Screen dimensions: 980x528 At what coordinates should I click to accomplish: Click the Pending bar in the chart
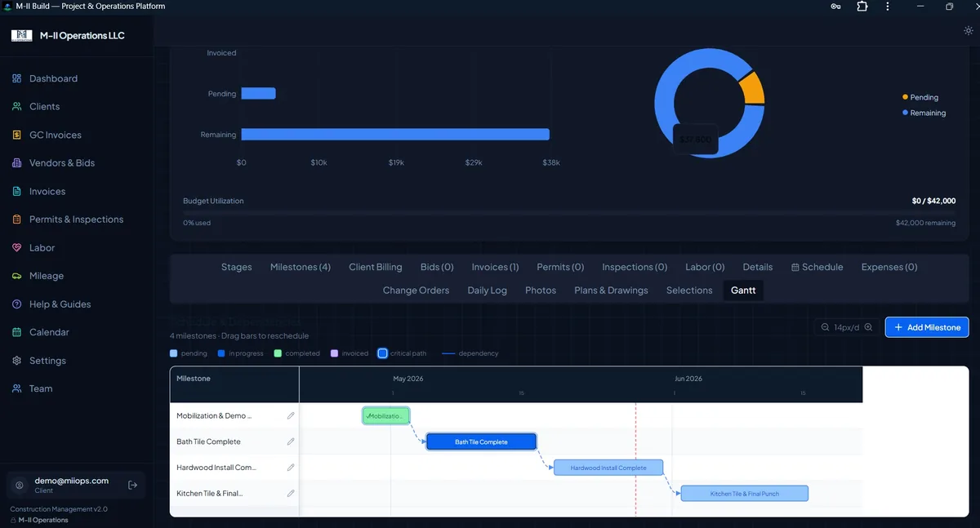(258, 94)
